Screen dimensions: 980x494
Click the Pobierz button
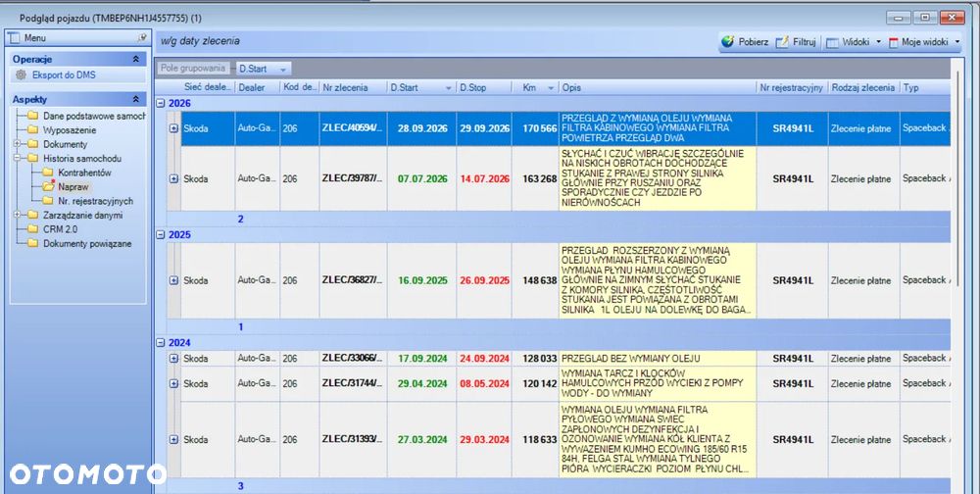coord(745,42)
